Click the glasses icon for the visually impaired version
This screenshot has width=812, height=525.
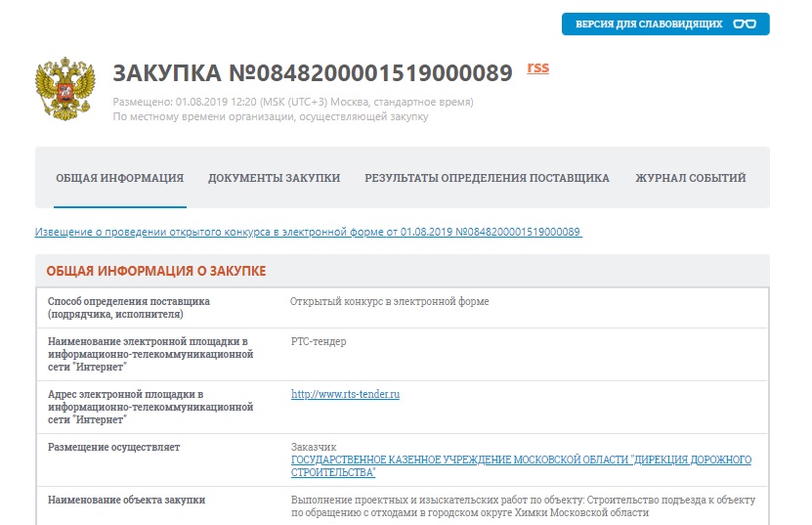coord(745,23)
